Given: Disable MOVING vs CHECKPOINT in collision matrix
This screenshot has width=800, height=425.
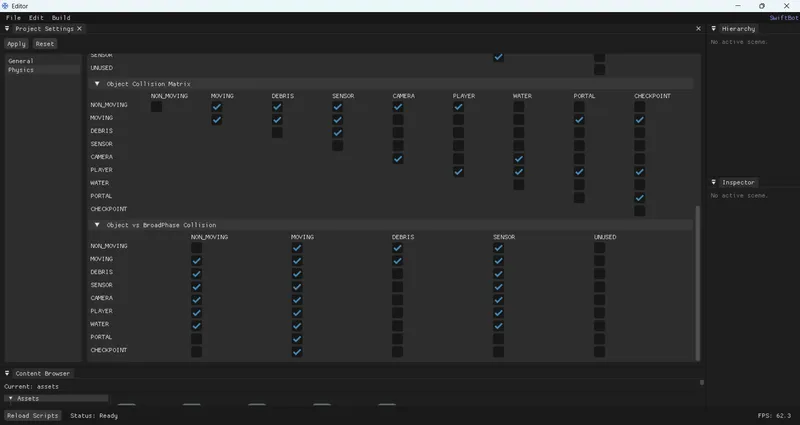Looking at the screenshot, I should tap(640, 120).
